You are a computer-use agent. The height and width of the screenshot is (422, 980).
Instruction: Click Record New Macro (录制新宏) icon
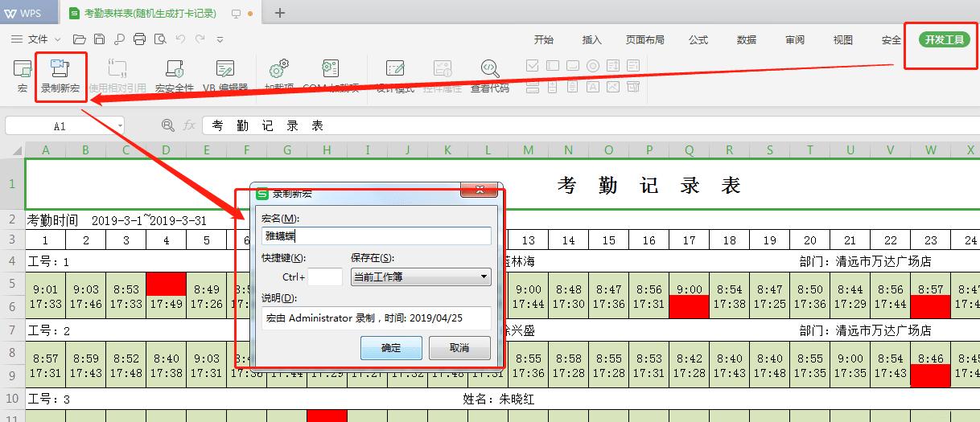coord(60,76)
